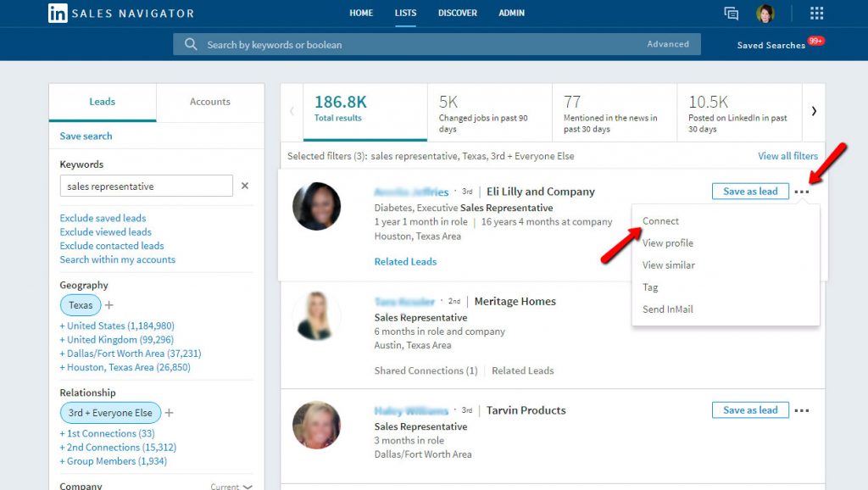Click Tarvin Products lead's profile photo
The height and width of the screenshot is (490, 868).
click(317, 425)
